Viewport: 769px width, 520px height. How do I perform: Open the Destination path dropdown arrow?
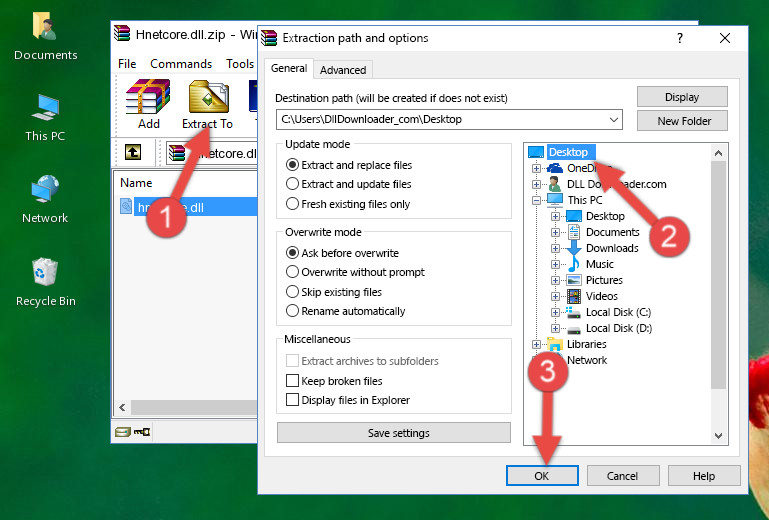click(614, 119)
